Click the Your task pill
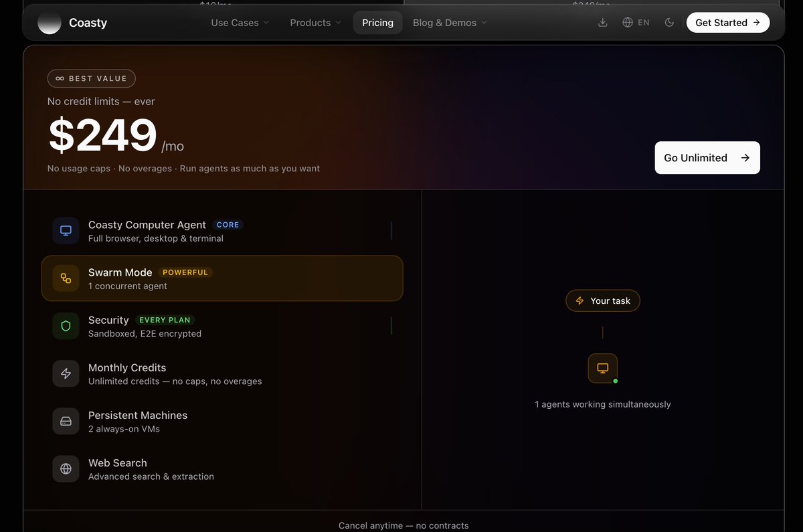803x532 pixels. (x=603, y=301)
